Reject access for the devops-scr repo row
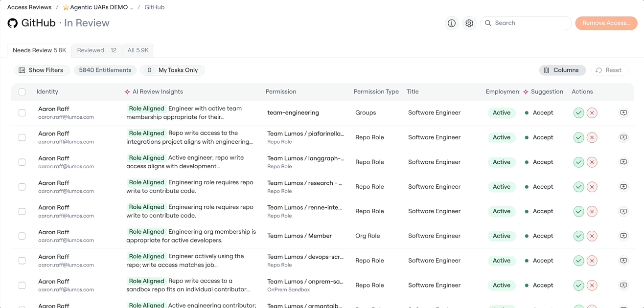The width and height of the screenshot is (644, 308). tap(592, 261)
